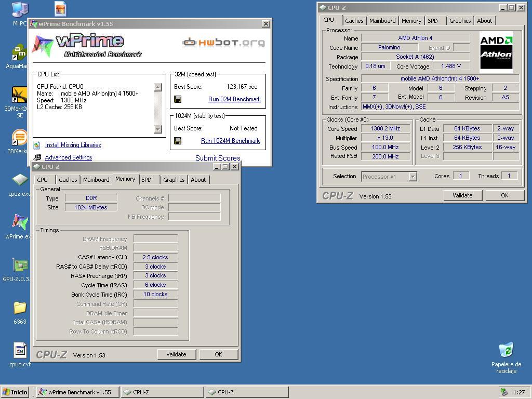Click Submit Scores in wPrime
532x399 pixels.
218,158
